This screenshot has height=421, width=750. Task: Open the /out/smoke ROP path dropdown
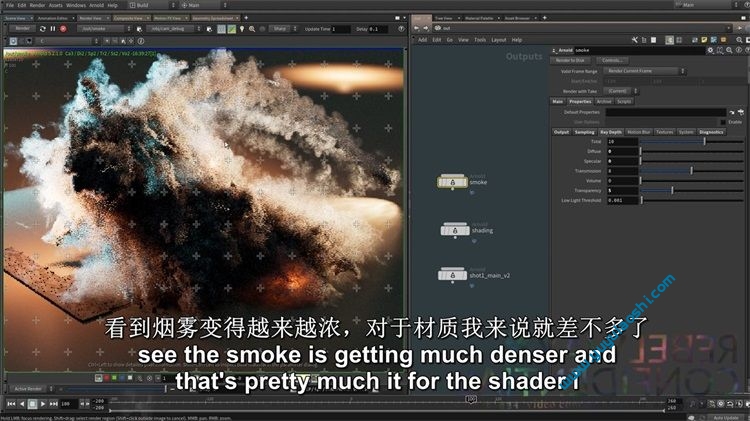pyautogui.click(x=104, y=29)
